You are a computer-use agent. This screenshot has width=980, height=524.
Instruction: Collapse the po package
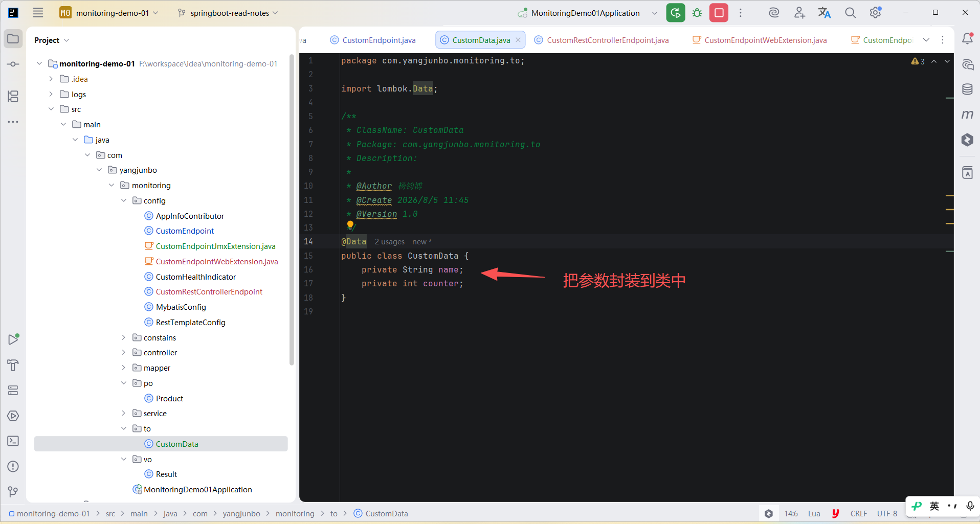[124, 383]
